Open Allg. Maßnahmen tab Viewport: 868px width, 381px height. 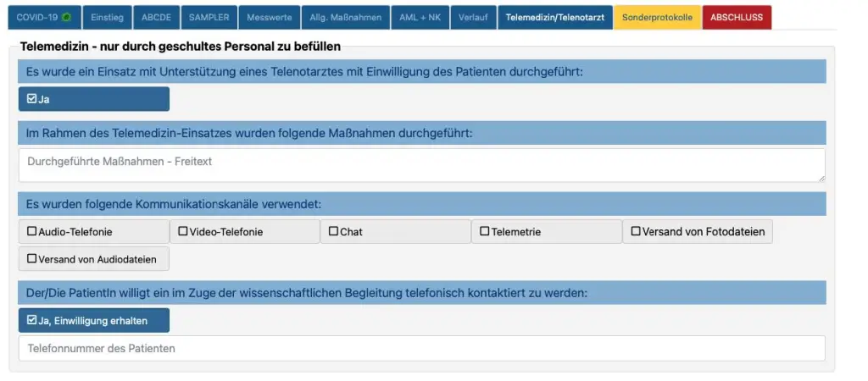coord(346,17)
